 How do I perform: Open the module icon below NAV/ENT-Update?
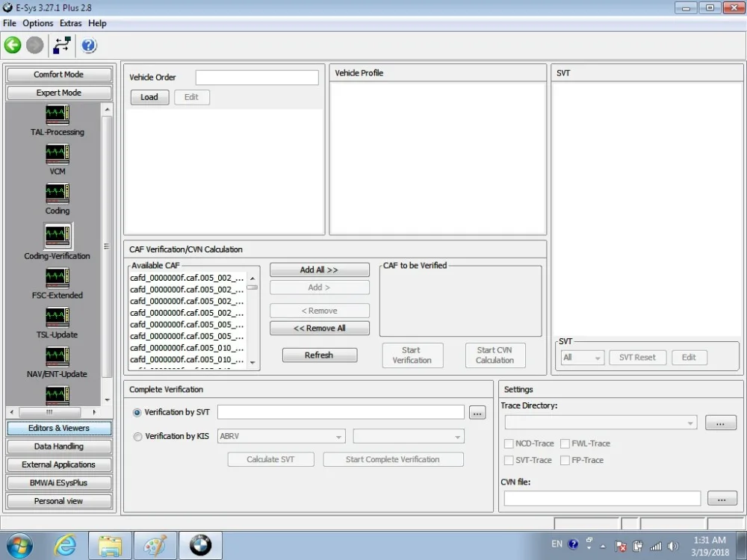click(x=58, y=395)
